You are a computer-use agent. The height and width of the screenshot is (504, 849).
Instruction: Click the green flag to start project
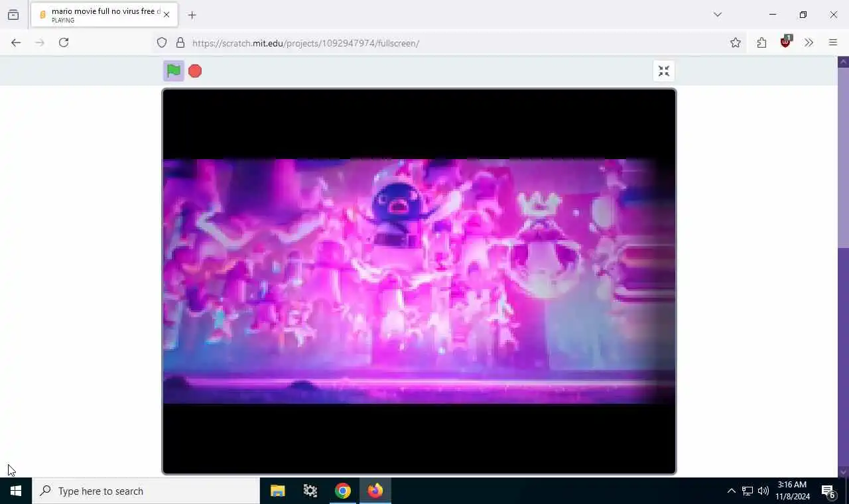point(174,71)
